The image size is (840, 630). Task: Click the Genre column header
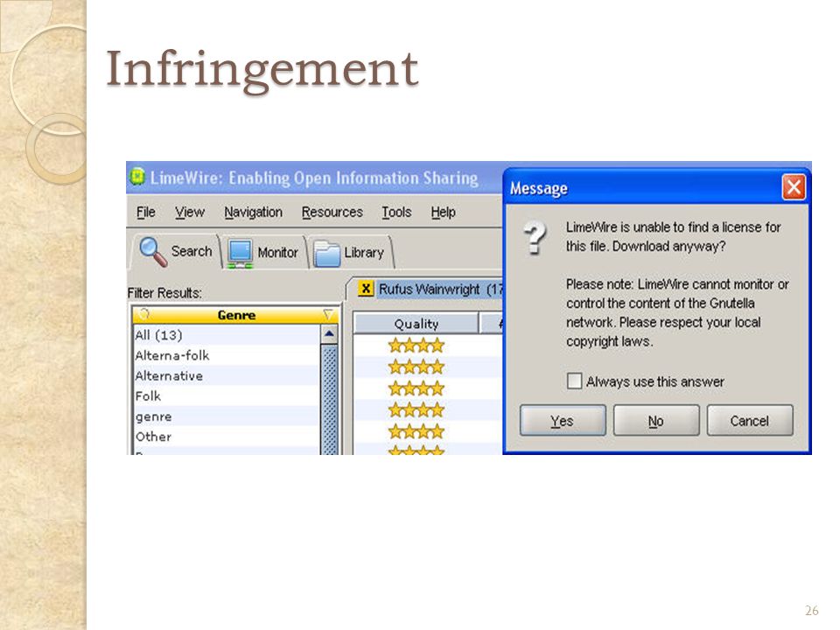tap(235, 315)
